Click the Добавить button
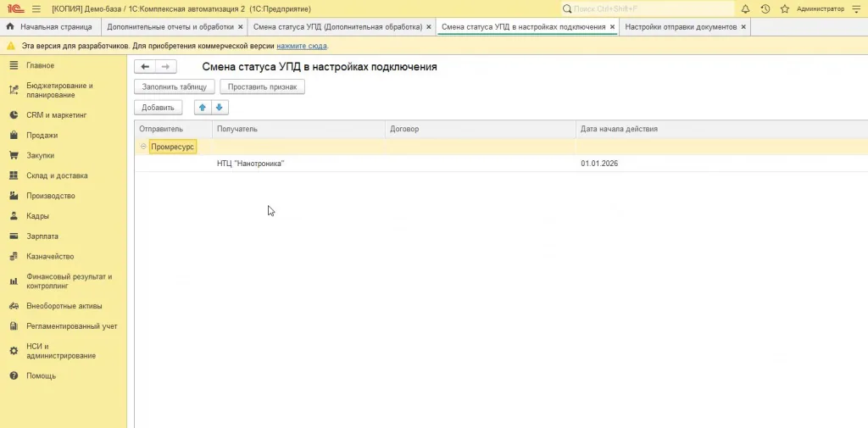 [159, 108]
